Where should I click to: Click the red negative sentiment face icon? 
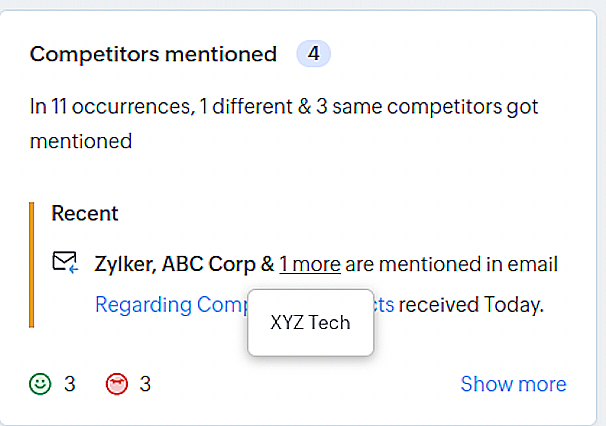(x=117, y=383)
